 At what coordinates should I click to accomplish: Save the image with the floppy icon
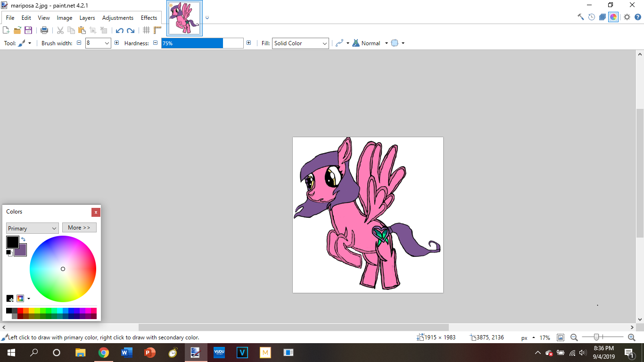(x=28, y=30)
